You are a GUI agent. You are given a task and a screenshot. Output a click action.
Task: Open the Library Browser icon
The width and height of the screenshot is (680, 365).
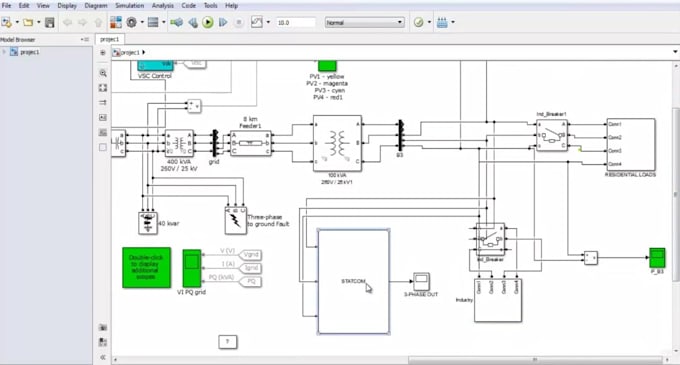tap(116, 23)
